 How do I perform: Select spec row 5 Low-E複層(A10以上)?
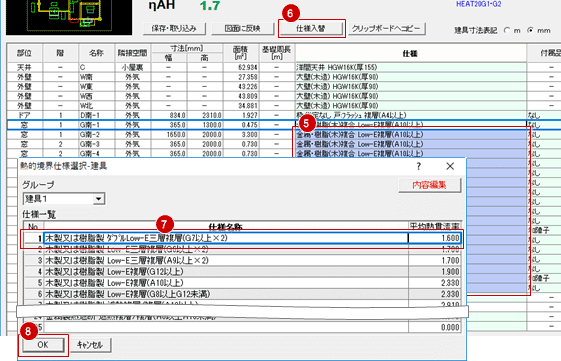tap(225, 283)
